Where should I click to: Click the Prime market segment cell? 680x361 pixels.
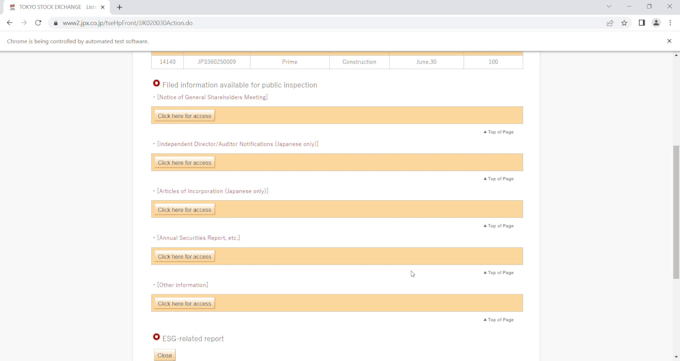pos(290,62)
